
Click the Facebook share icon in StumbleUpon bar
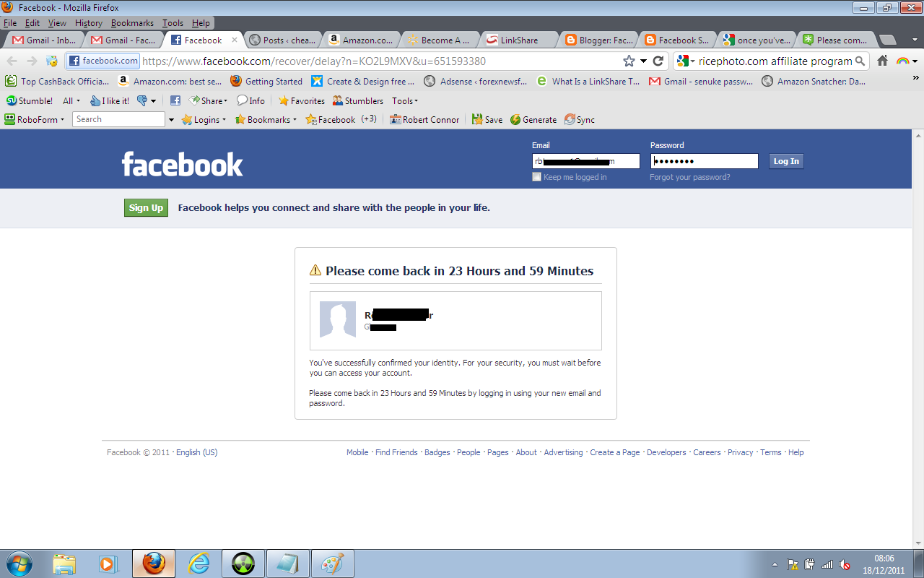click(x=175, y=101)
